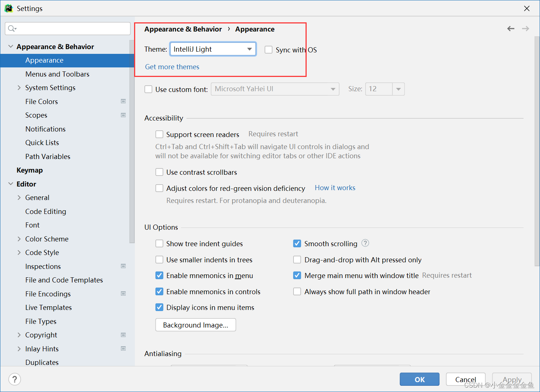Enable Support screen readers
Image resolution: width=540 pixels, height=392 pixels.
tap(159, 134)
